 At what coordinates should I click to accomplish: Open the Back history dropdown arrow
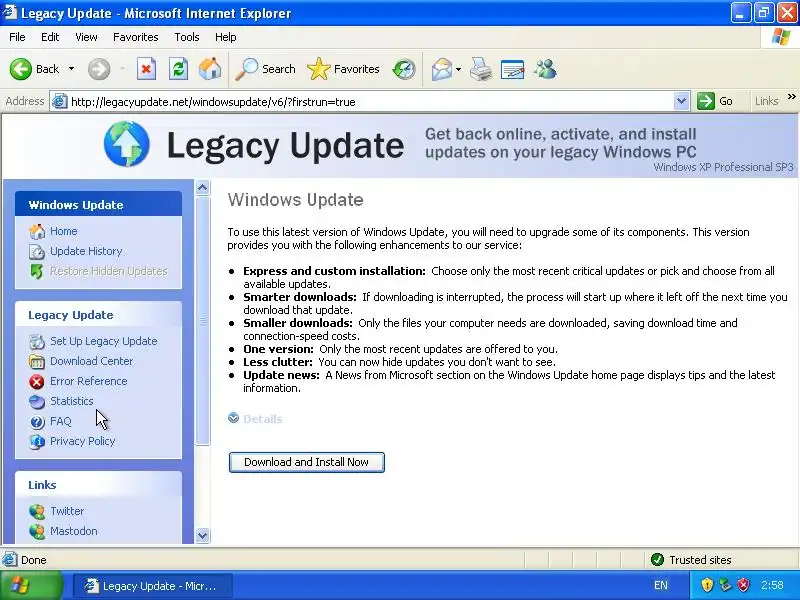click(71, 69)
